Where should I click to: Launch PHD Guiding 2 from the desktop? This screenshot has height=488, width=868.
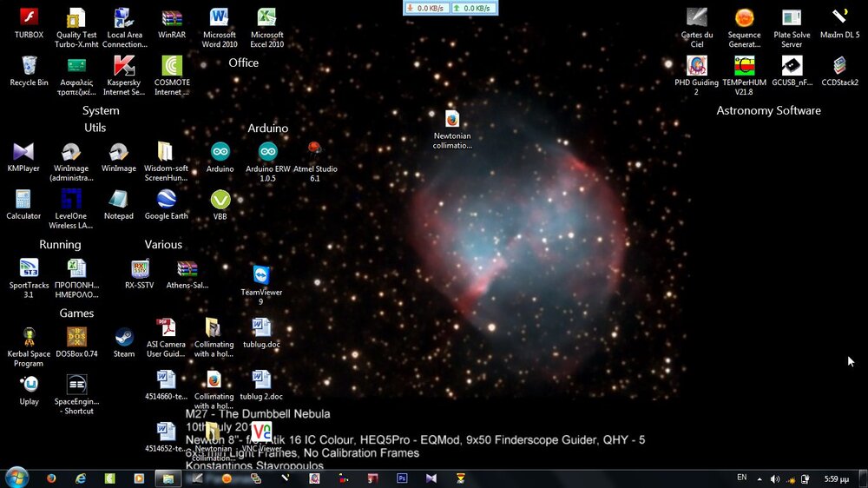[696, 67]
